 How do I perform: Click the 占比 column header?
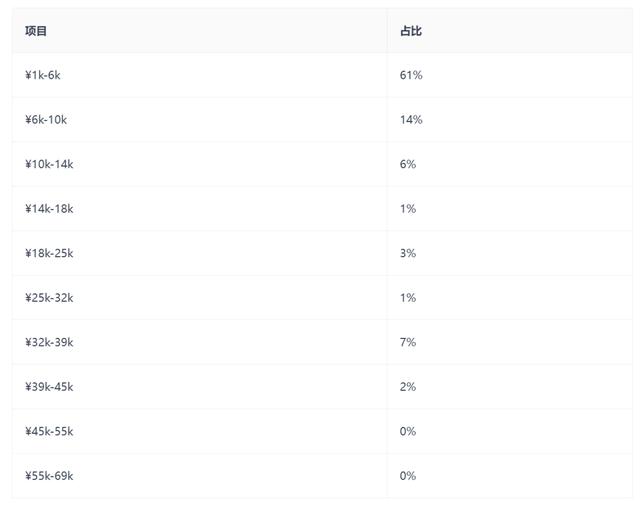pos(410,31)
